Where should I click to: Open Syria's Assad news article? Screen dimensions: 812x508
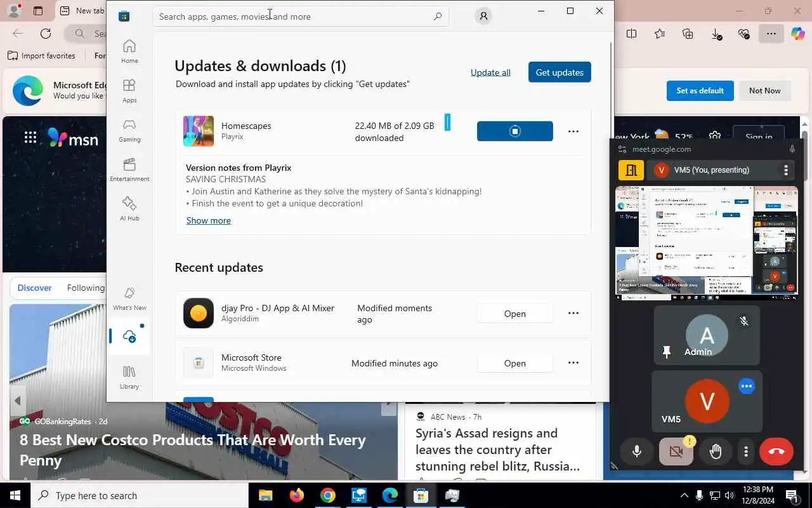click(x=497, y=450)
